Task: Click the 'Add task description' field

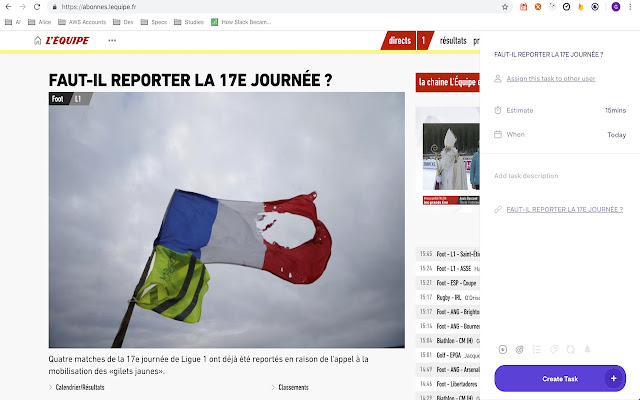Action: click(526, 176)
